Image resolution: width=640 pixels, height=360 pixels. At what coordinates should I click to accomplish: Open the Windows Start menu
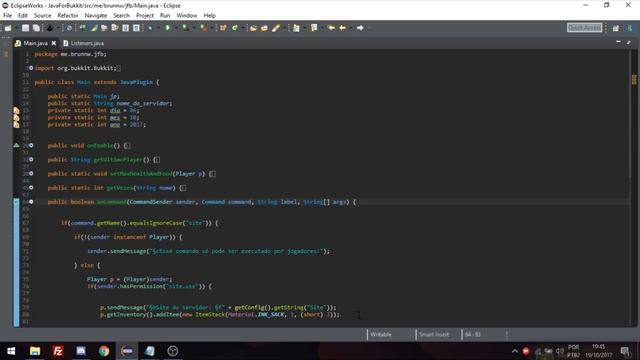pyautogui.click(x=11, y=351)
